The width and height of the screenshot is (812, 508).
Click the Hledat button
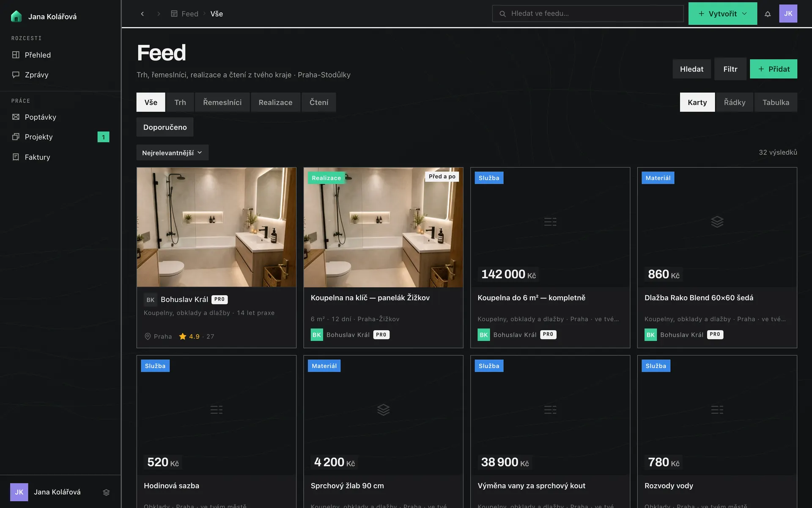[691, 69]
